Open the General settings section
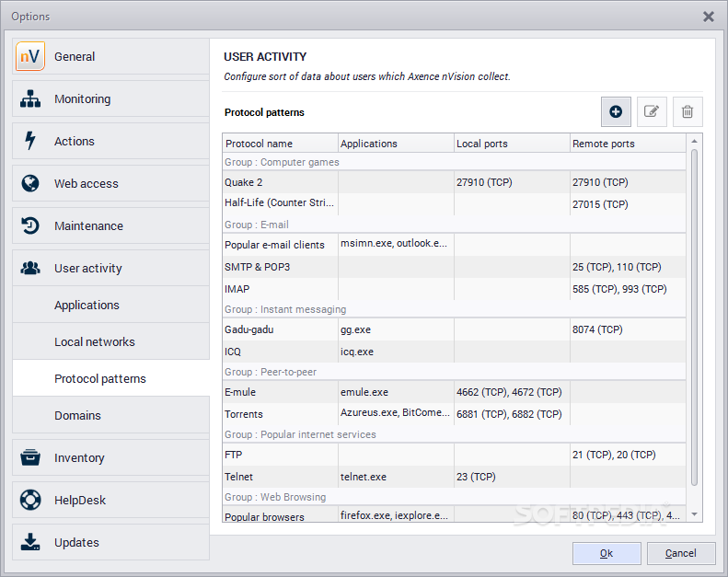Viewport: 728px width, 577px height. pos(111,56)
